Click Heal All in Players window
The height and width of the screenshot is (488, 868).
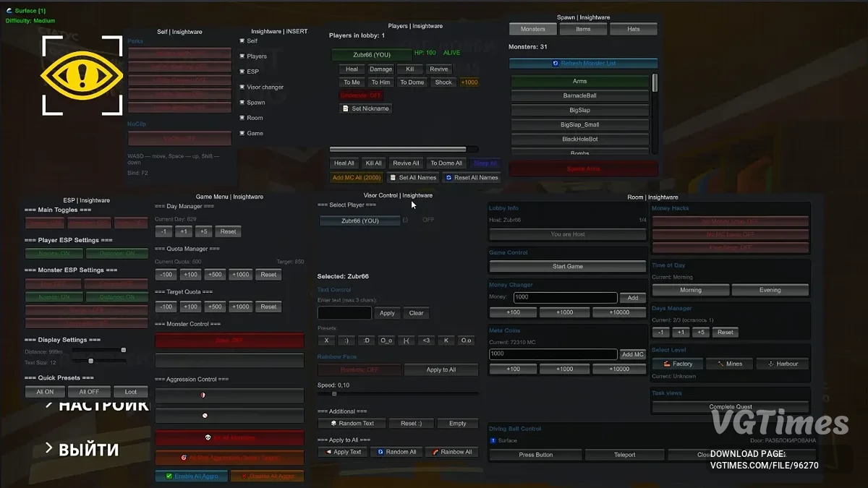point(345,163)
